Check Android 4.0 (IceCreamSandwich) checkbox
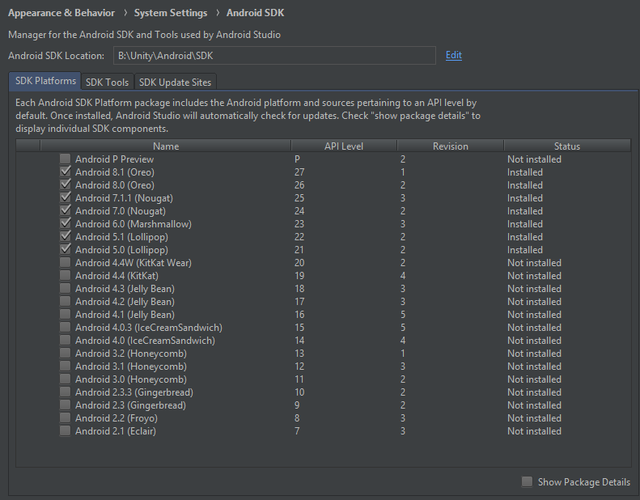 (65, 340)
